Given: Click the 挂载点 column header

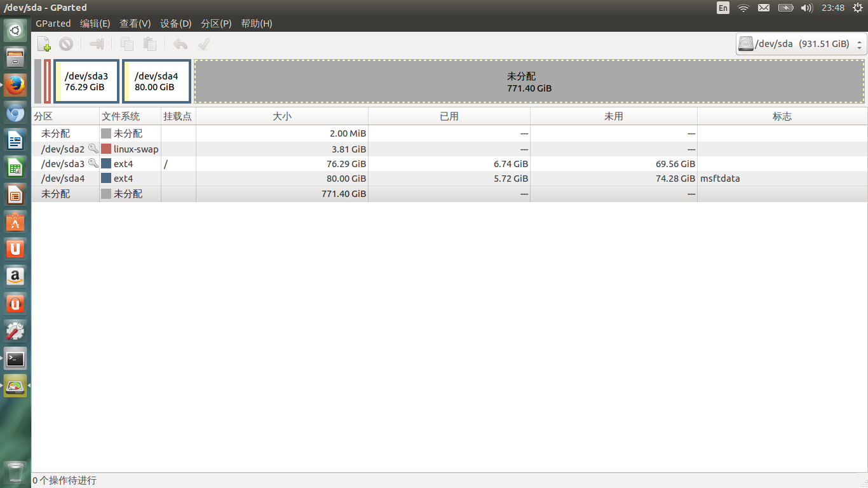Looking at the screenshot, I should pos(179,116).
